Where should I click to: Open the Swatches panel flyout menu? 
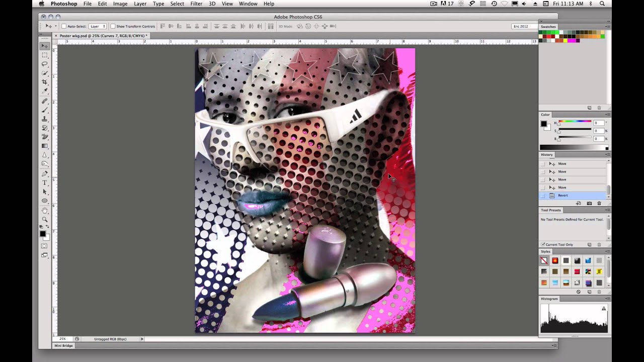[x=609, y=27]
